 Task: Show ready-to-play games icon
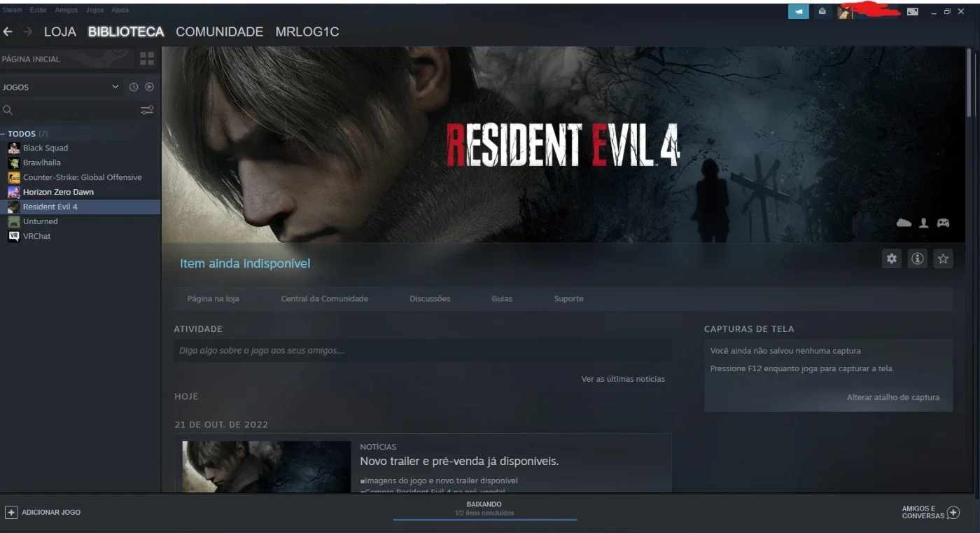(x=149, y=87)
